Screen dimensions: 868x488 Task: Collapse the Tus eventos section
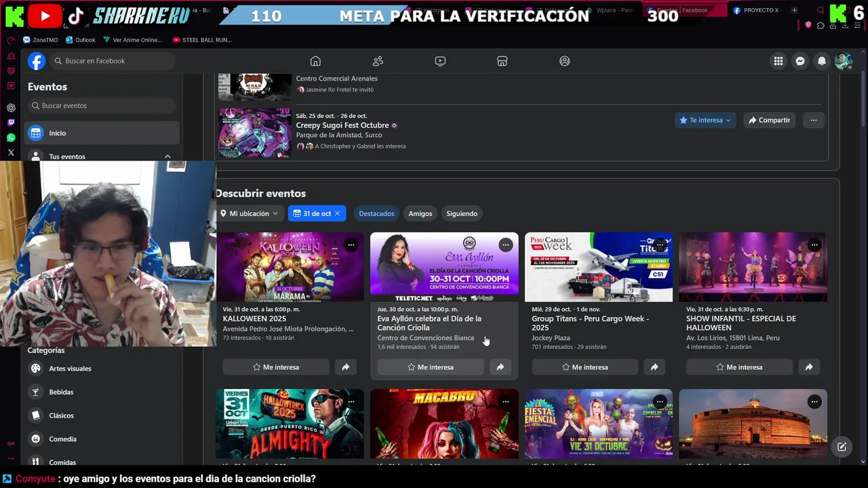[167, 157]
